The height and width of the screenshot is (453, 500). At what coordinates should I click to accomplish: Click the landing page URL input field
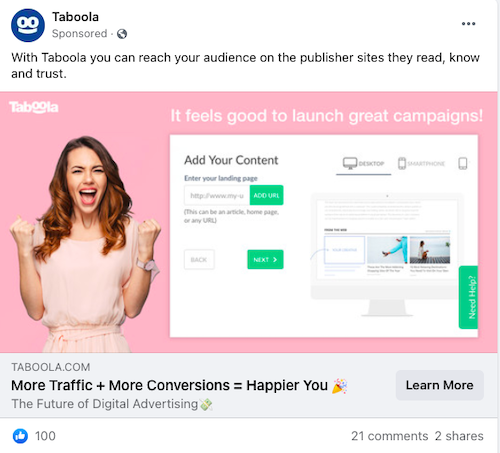[217, 195]
